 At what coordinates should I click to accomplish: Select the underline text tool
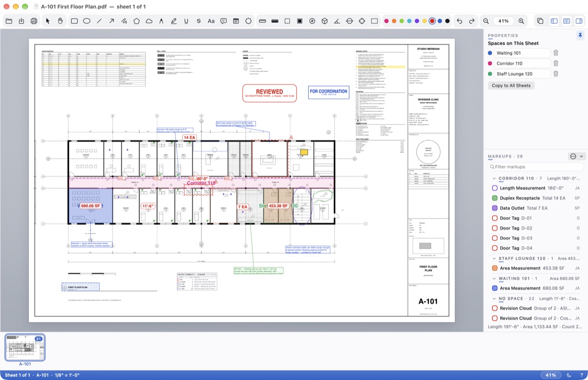pos(186,21)
